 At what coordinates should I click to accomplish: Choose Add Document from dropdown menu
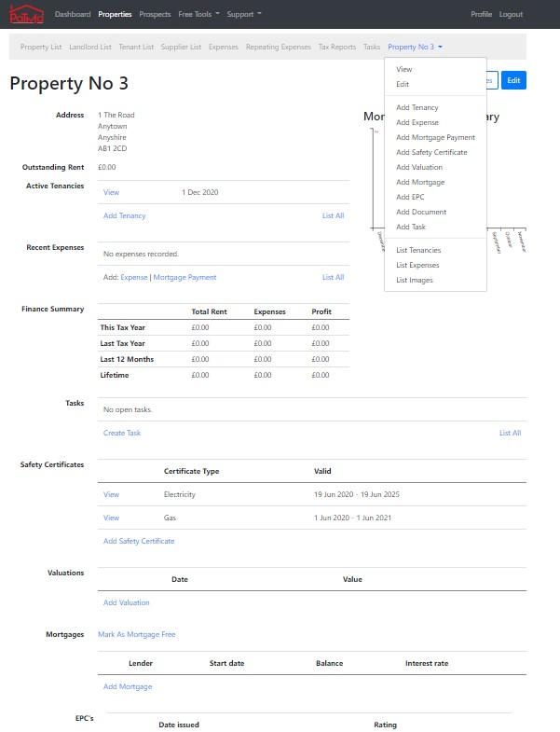click(421, 212)
